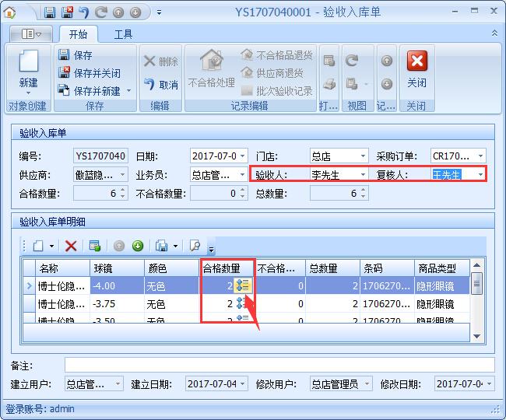Click the red 关闭 (Close) ribbon button

417,68
